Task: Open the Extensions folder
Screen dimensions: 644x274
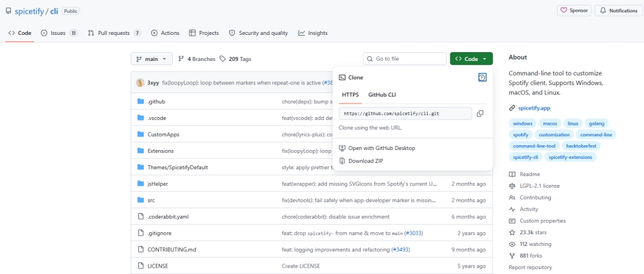Action: [161, 151]
